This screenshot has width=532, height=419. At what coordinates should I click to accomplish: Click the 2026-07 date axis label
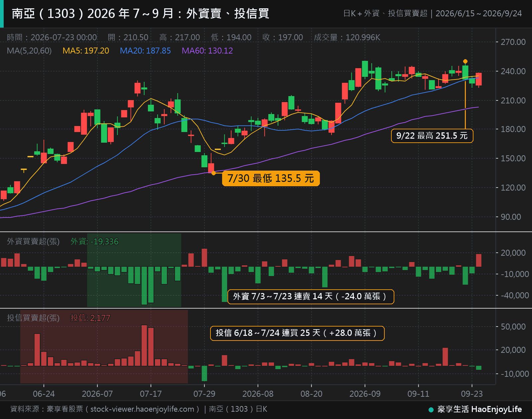tap(97, 394)
